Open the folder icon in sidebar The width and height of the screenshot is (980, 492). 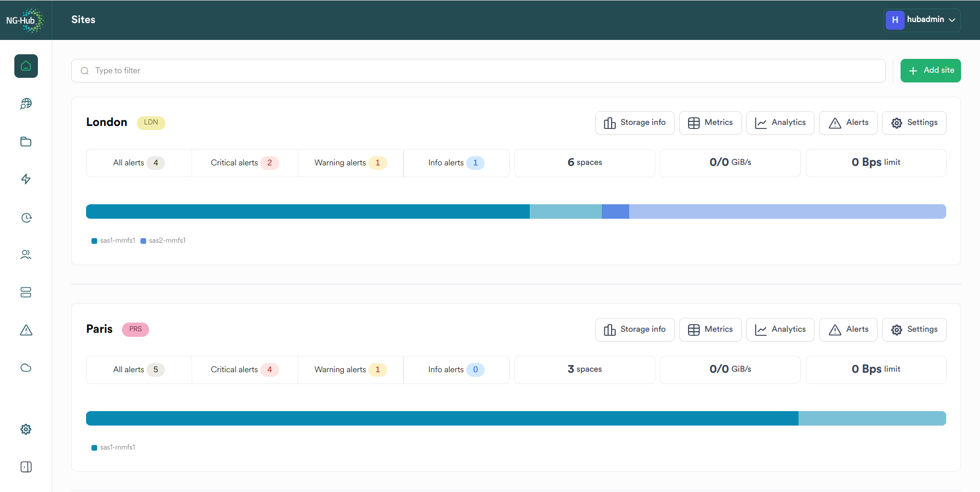point(26,142)
